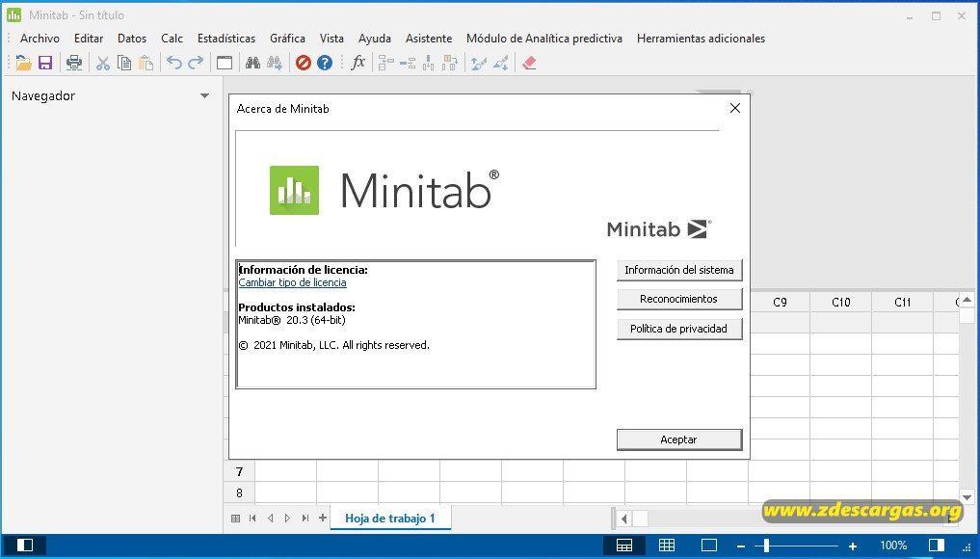Zoom in with the plus button

[x=853, y=546]
